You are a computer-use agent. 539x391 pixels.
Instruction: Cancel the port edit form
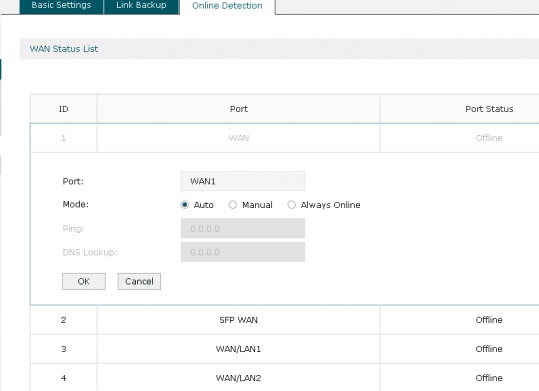139,281
